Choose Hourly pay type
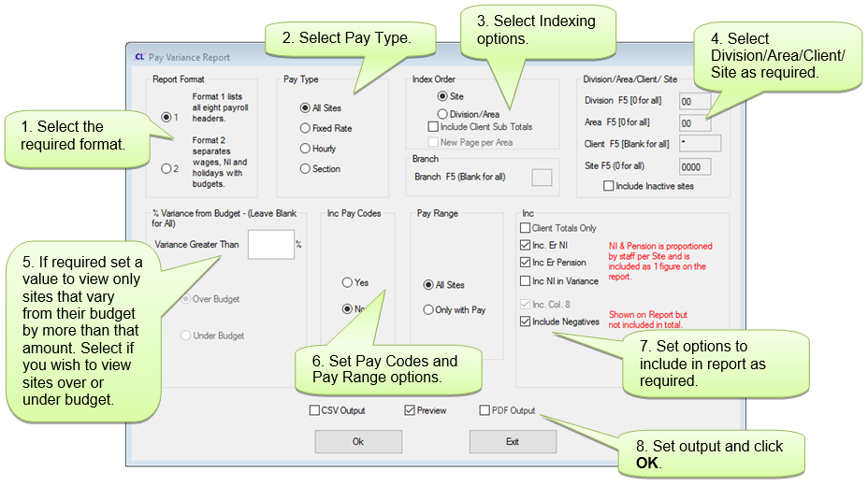This screenshot has width=868, height=486. pyautogui.click(x=305, y=149)
